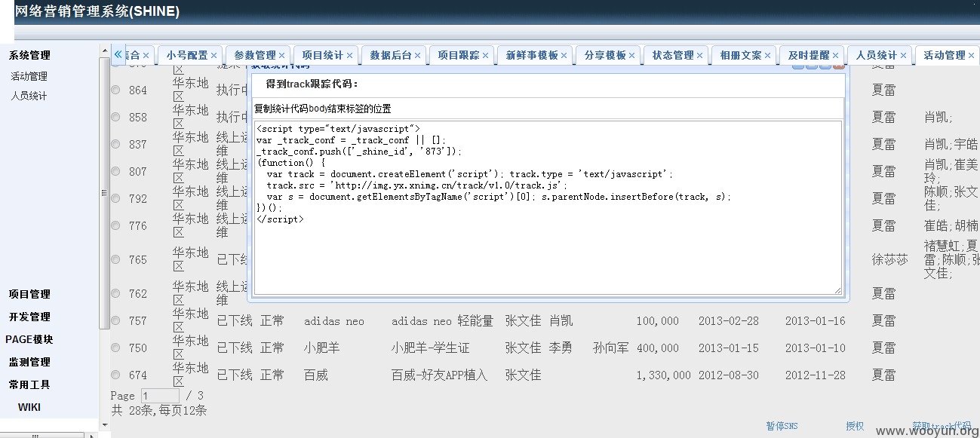Click the 授权 link
Screen dimensions: 980x438
(855, 426)
